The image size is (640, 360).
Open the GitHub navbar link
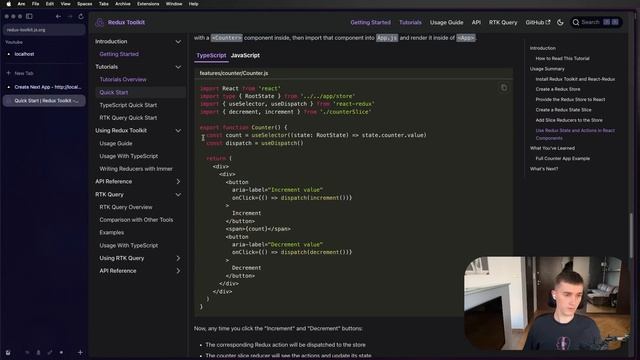(x=538, y=22)
